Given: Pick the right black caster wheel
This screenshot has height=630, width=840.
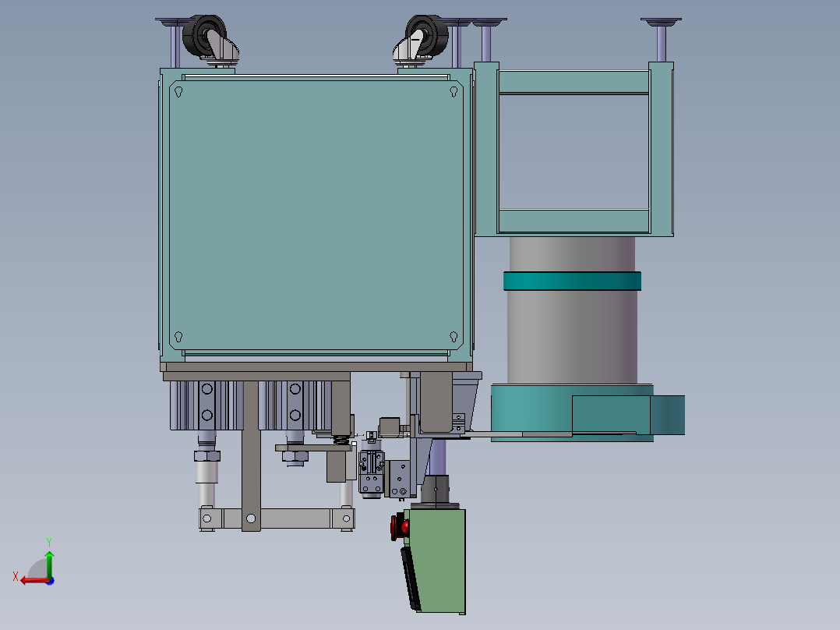Looking at the screenshot, I should [x=428, y=34].
